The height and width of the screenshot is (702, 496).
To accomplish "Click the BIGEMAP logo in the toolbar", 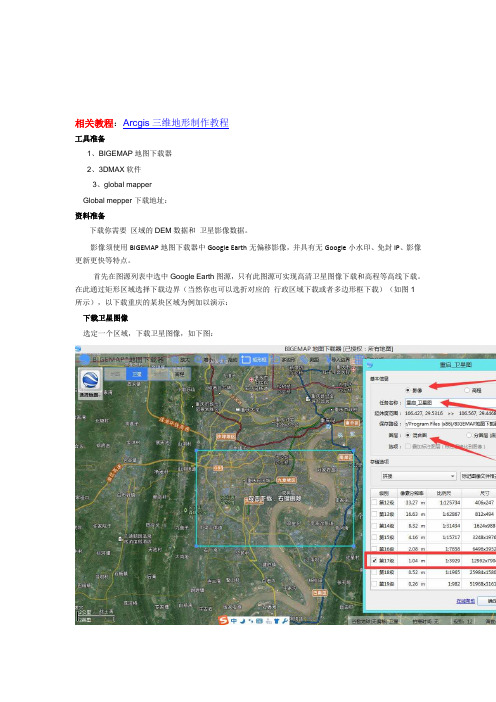I will tap(84, 360).
